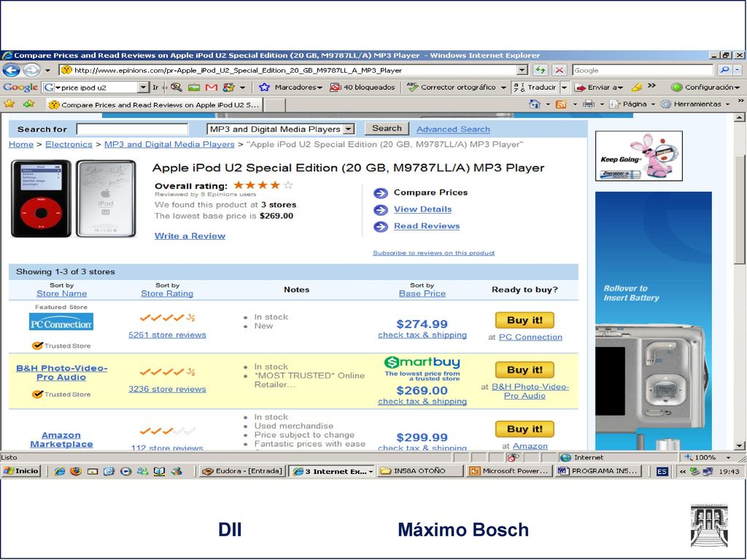Click the 40 bloqueados popup blocker
The image size is (747, 560).
click(363, 87)
